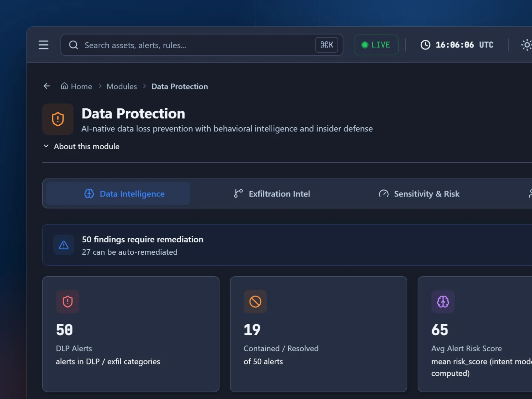Viewport: 532px width, 399px height.
Task: Click the red shield icon on DLP Alerts card
Action: click(x=67, y=302)
